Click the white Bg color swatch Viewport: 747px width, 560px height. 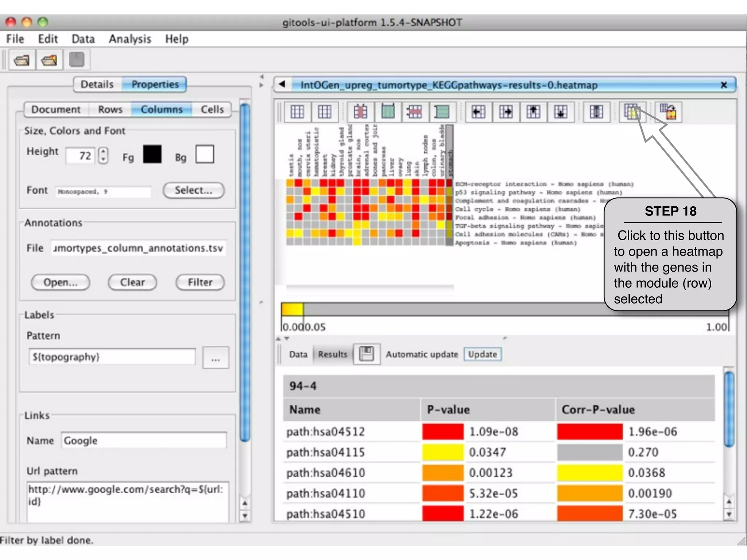pyautogui.click(x=205, y=154)
